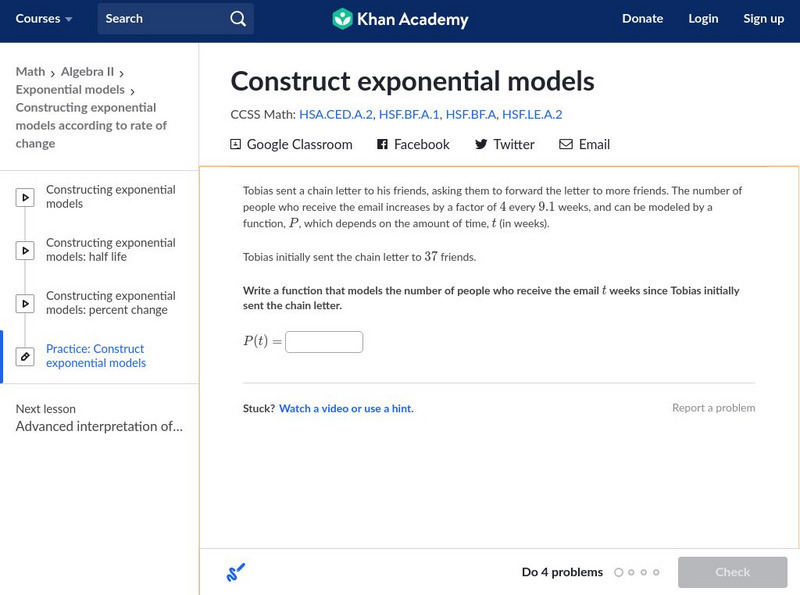Click 'Watch a video or use a hint'
The height and width of the screenshot is (595, 800).
point(346,408)
